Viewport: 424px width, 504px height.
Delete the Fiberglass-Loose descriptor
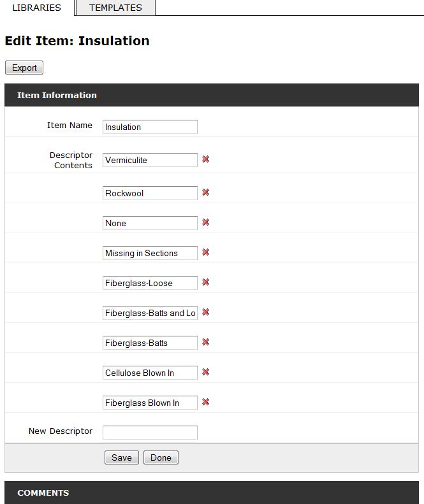205,282
